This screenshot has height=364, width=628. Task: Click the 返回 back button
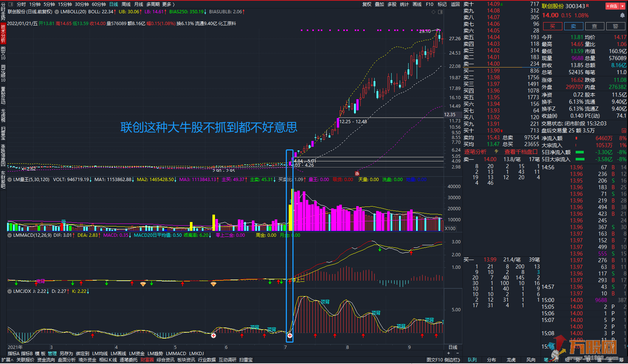click(455, 4)
